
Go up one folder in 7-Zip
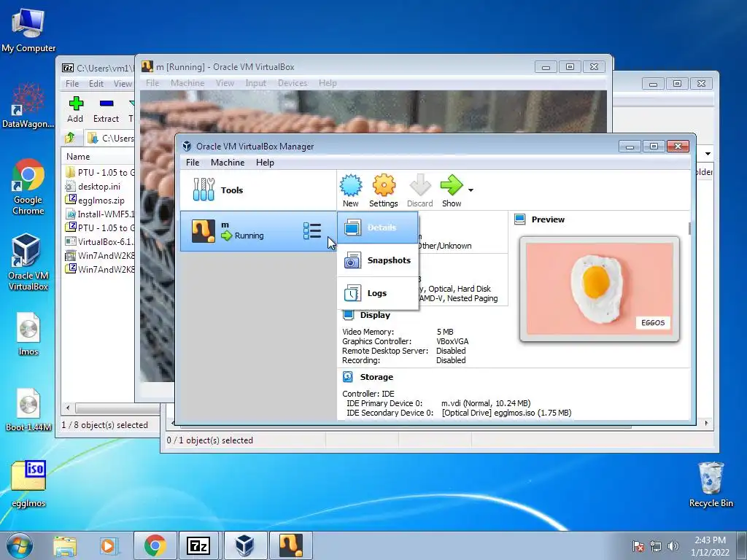70,138
